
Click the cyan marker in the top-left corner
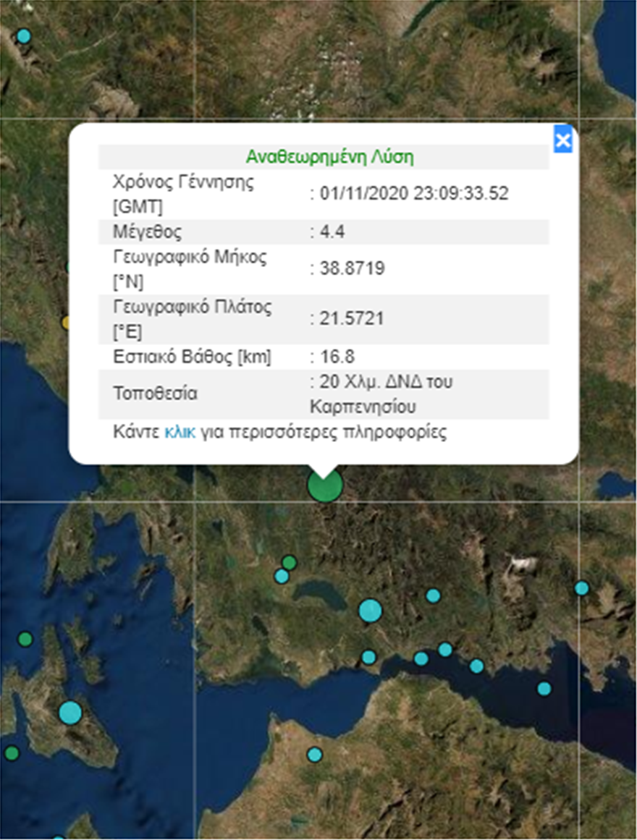pyautogui.click(x=24, y=35)
